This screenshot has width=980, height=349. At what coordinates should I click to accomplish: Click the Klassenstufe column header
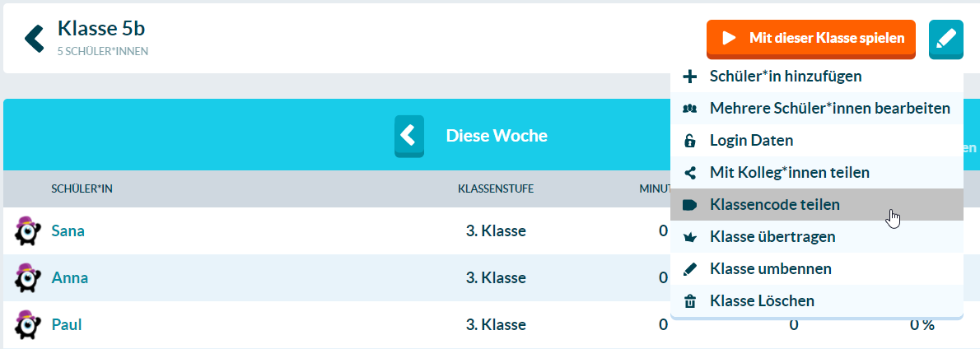(496, 189)
